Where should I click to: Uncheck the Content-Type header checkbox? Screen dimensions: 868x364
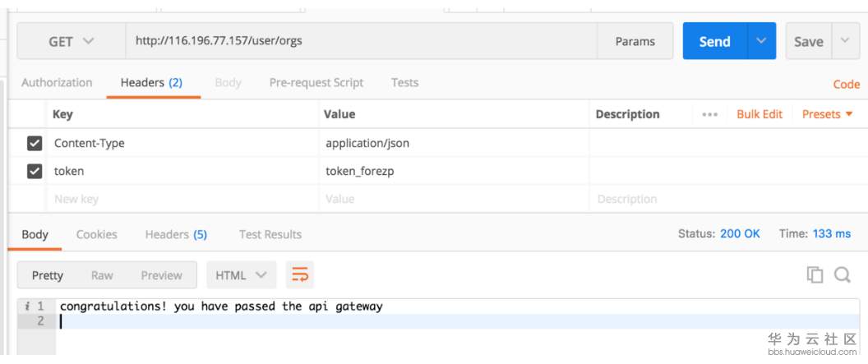tap(35, 143)
